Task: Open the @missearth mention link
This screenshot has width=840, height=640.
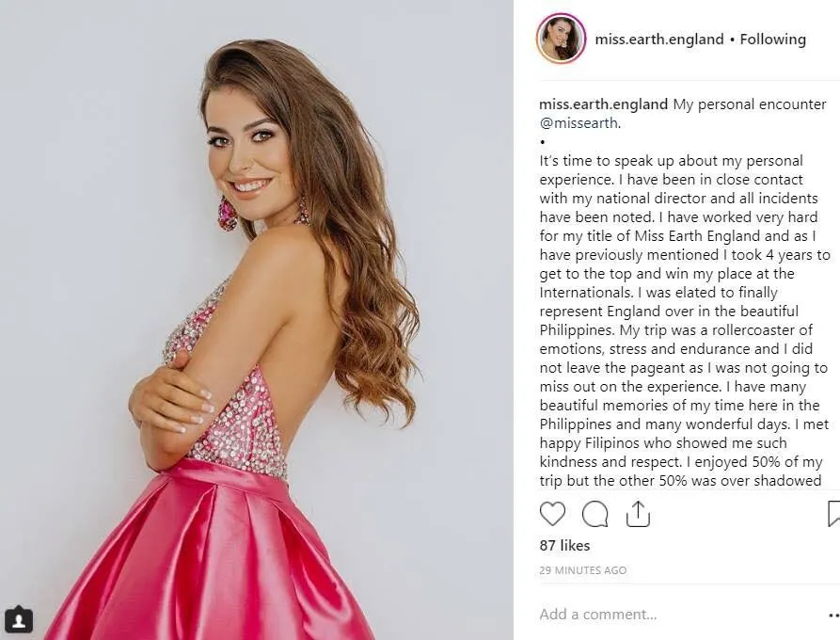Action: (x=579, y=122)
